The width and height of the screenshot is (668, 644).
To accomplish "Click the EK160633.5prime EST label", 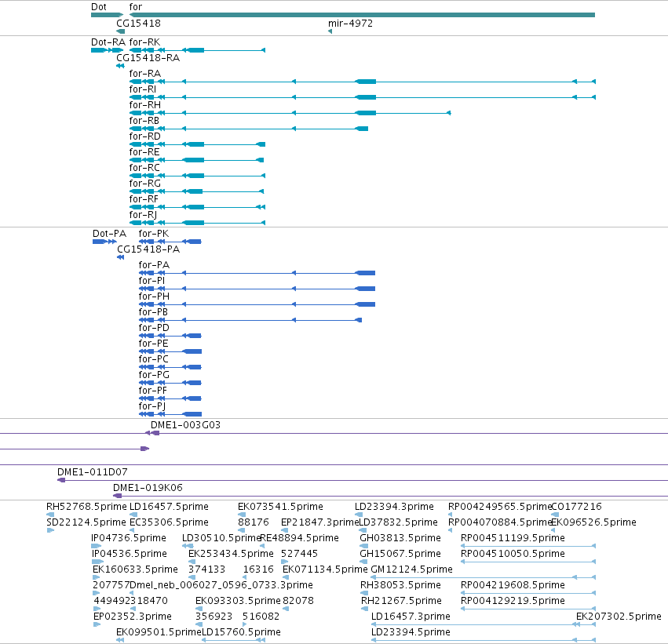I will click(x=135, y=570).
